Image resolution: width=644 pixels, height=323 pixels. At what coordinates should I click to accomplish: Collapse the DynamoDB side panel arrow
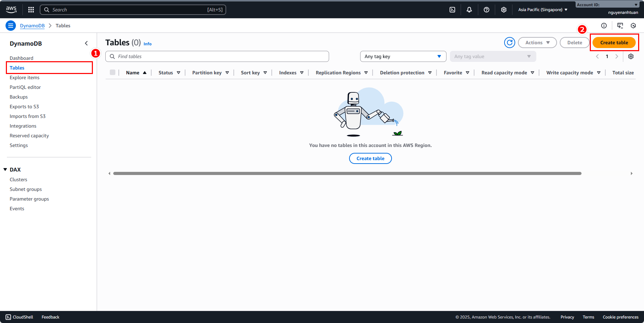point(86,43)
